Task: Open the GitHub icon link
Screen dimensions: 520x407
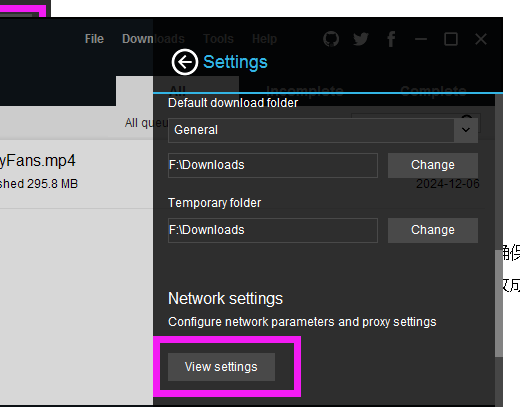Action: pyautogui.click(x=331, y=39)
